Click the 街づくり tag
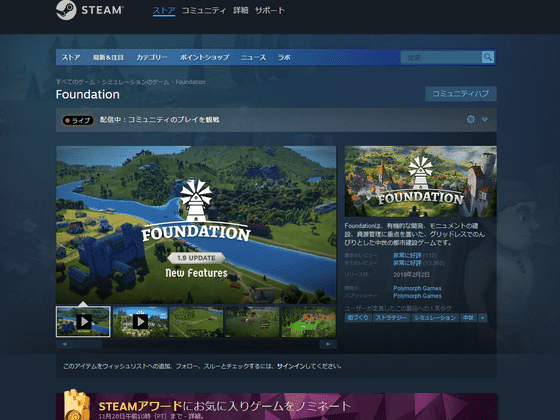This screenshot has width=560, height=420. [358, 318]
